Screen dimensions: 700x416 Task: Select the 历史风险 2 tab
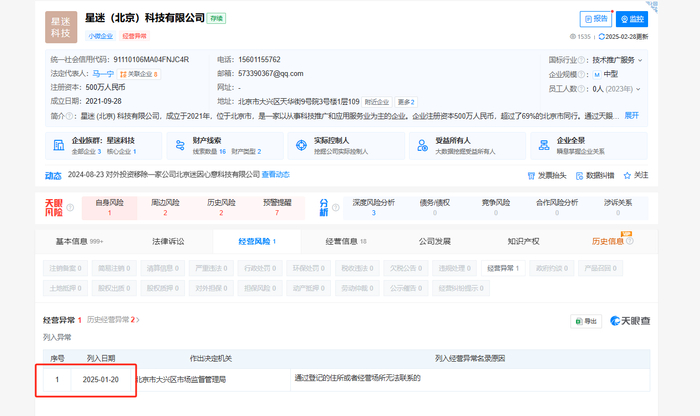(221, 208)
